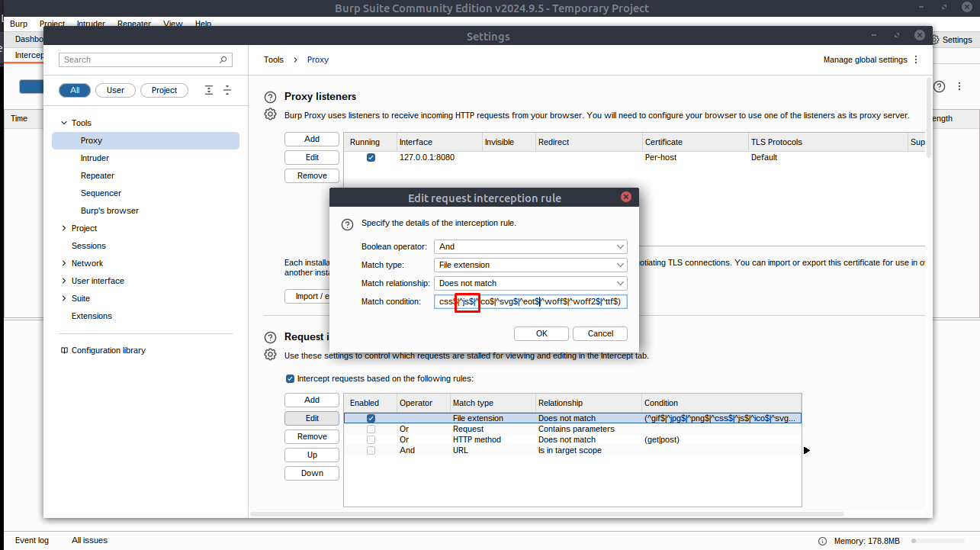Select the User settings filter
980x550 pixels.
coord(115,90)
